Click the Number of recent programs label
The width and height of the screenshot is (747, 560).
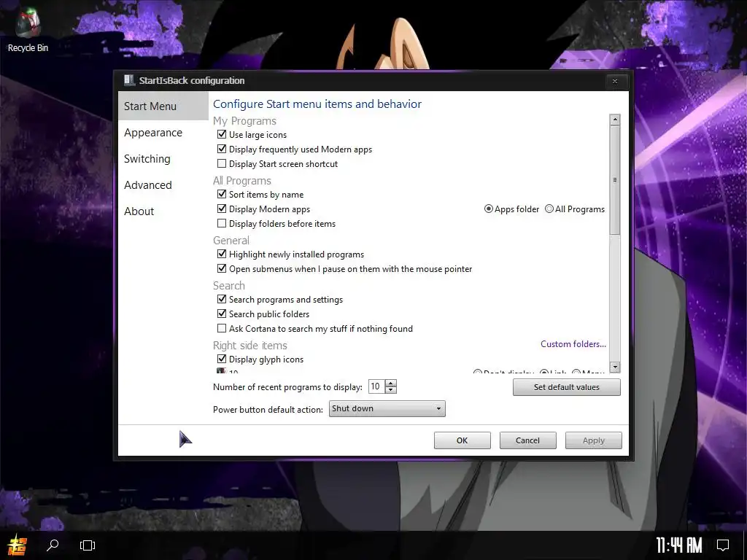[287, 387]
